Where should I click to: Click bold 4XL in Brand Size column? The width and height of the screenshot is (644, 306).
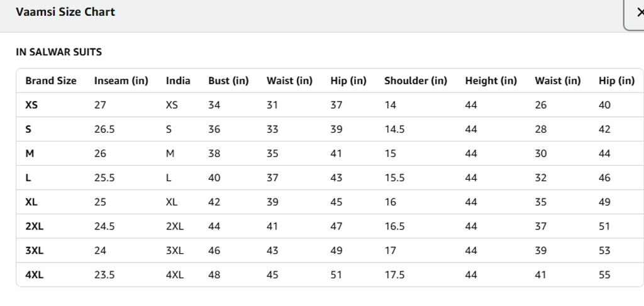[x=35, y=275]
